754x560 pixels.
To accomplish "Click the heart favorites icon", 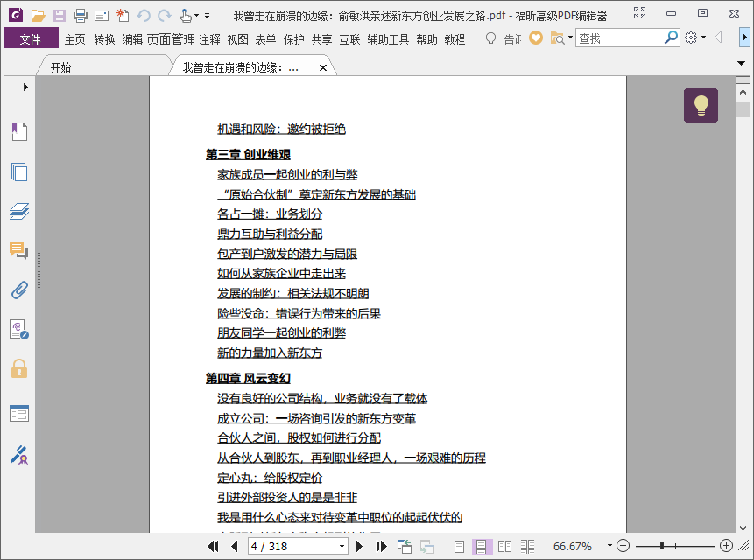I will point(536,38).
